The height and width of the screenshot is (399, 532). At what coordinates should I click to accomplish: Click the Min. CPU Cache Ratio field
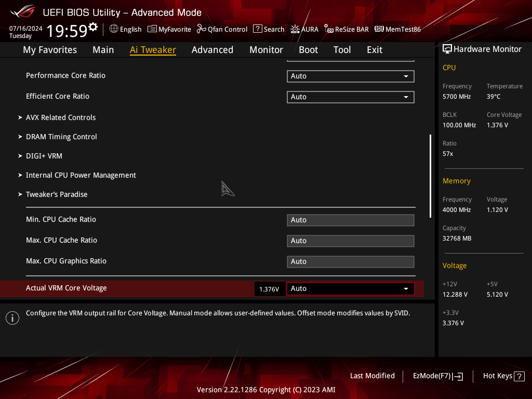click(x=351, y=220)
